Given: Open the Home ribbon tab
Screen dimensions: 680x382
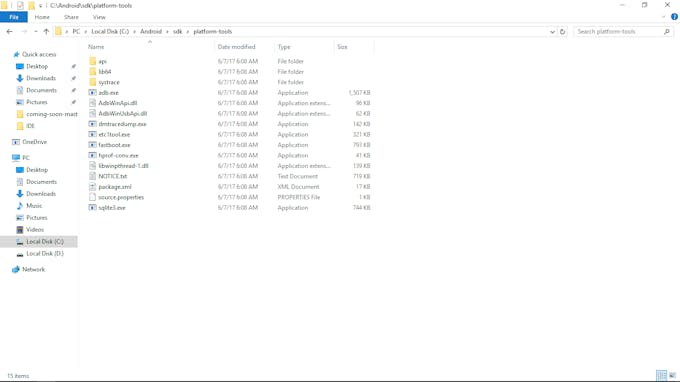Looking at the screenshot, I should click(x=42, y=17).
